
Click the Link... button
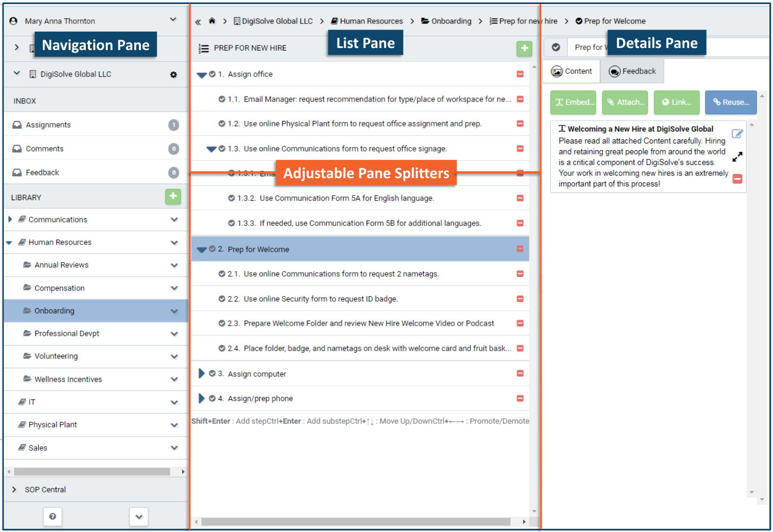[x=677, y=102]
